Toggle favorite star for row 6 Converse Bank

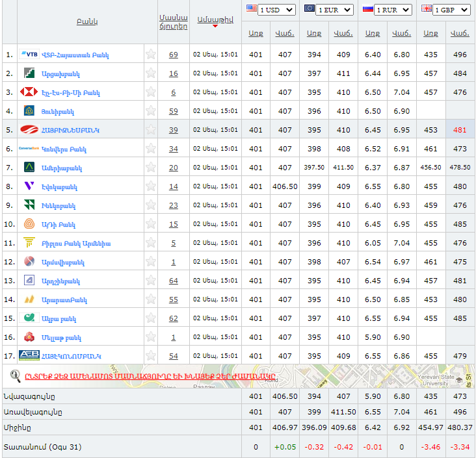click(x=151, y=148)
